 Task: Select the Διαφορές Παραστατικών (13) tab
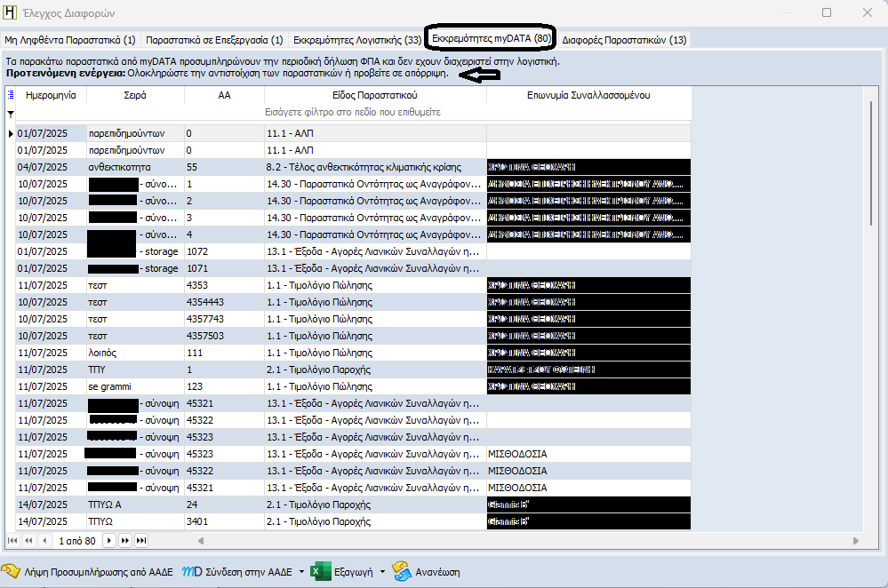click(x=624, y=40)
